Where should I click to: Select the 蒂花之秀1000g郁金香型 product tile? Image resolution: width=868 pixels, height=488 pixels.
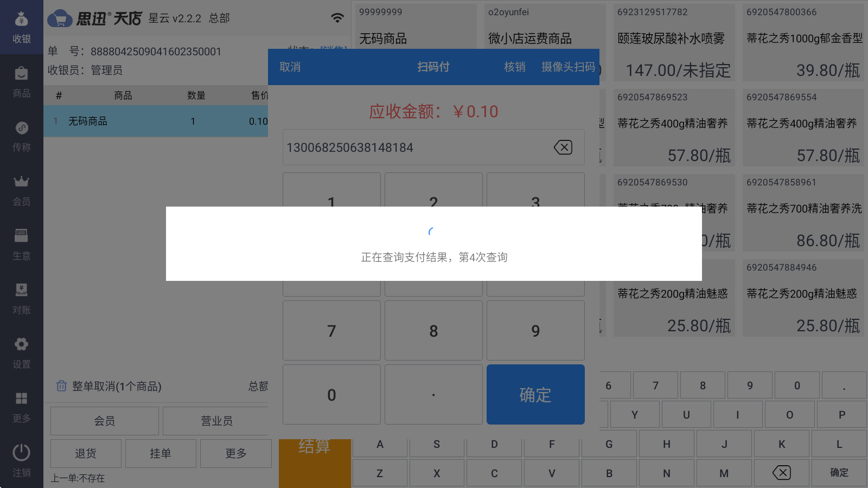point(803,42)
